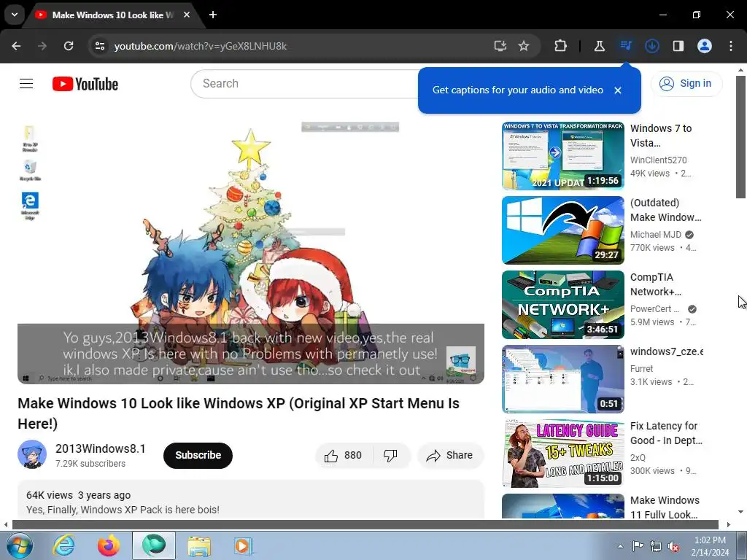Open Chrome three-dot menu

731,46
